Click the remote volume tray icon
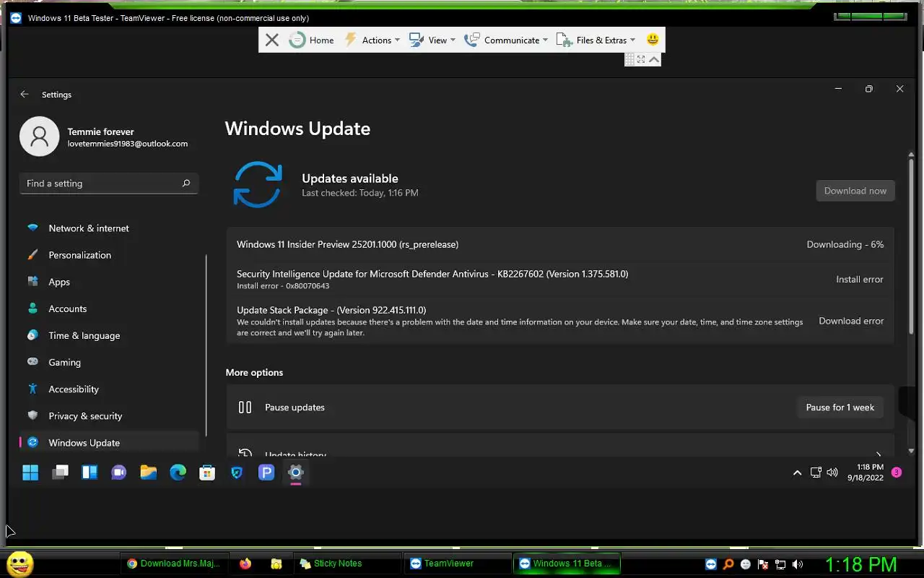Viewport: 924px width, 578px height. pyautogui.click(x=832, y=473)
